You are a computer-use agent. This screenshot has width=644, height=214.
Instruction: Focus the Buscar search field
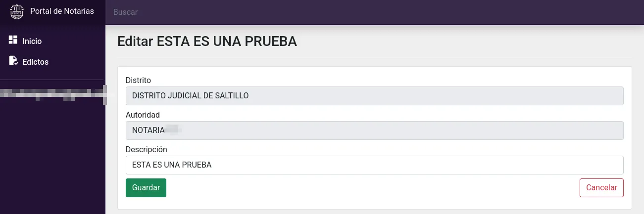(x=375, y=12)
